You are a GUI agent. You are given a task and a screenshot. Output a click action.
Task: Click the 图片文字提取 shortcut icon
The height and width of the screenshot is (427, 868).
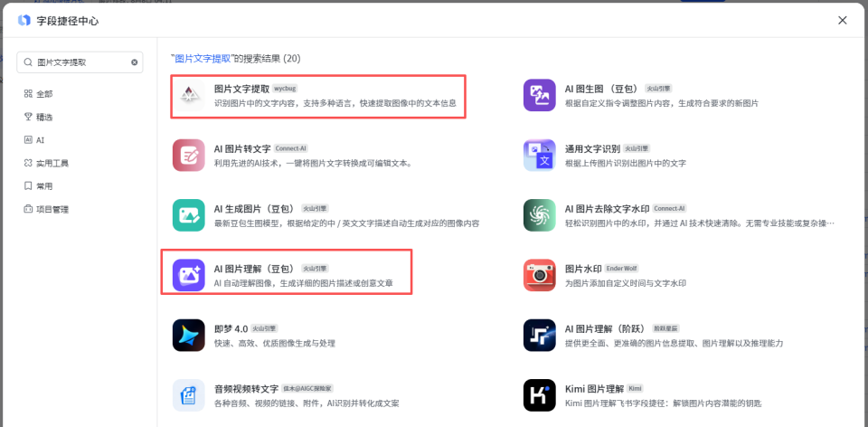[189, 96]
